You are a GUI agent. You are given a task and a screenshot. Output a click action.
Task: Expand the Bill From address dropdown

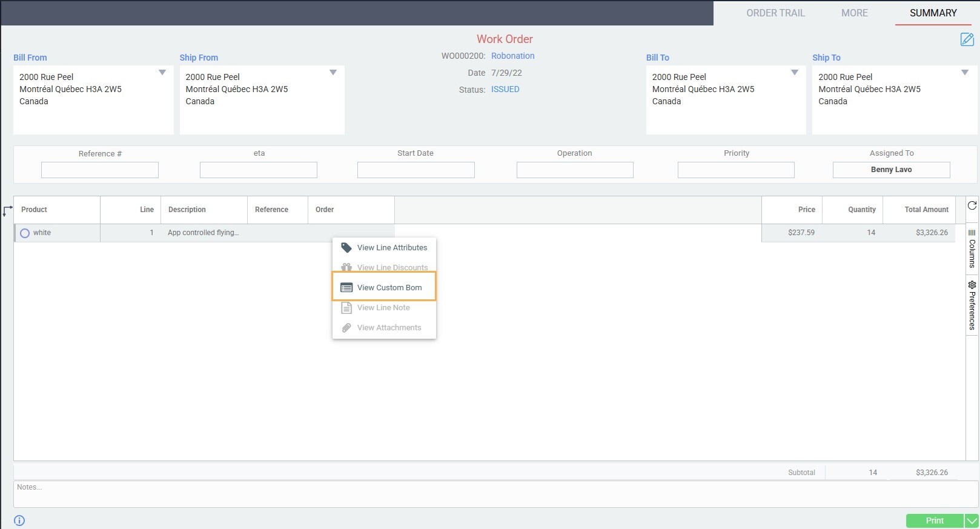point(162,73)
